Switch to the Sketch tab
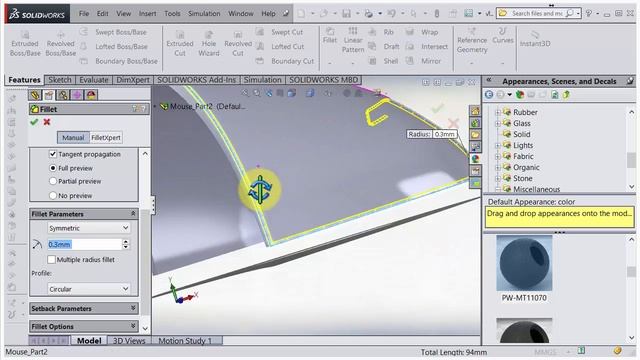Screen dimensions: 640x360 60,80
